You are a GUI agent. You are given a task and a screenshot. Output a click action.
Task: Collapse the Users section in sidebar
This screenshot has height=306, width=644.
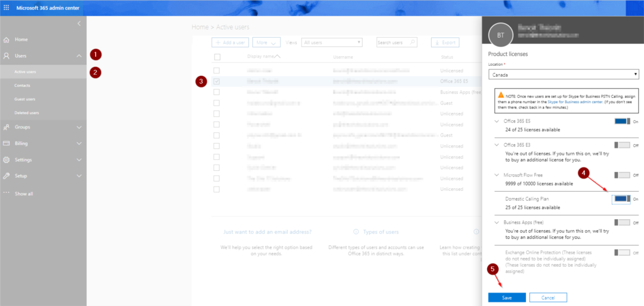coord(78,55)
